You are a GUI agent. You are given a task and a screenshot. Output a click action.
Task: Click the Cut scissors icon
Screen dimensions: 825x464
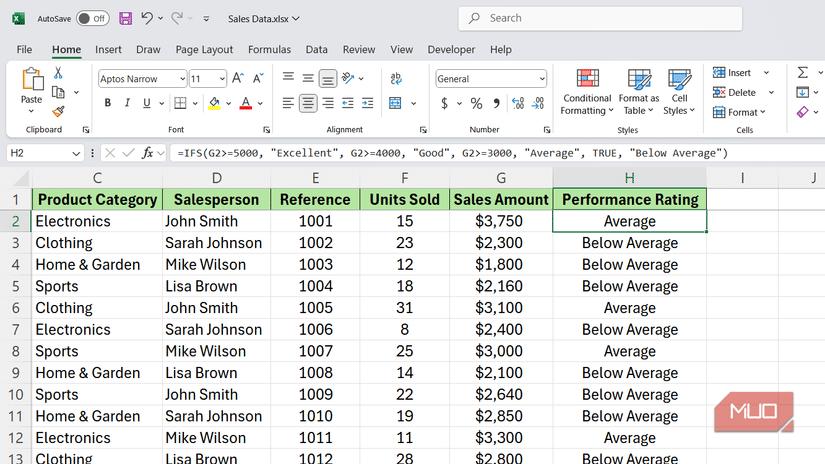(x=58, y=73)
